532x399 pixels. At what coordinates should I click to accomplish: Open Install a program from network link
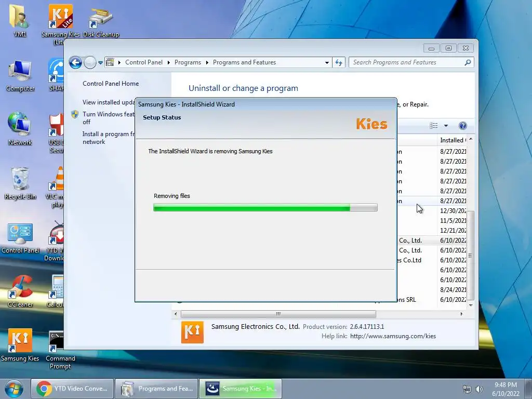[x=109, y=138]
